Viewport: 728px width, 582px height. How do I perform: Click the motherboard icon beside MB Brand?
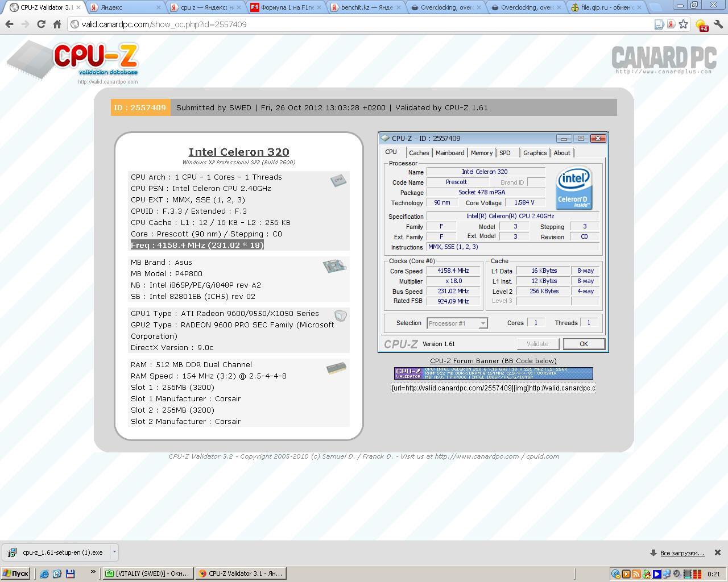coord(334,265)
